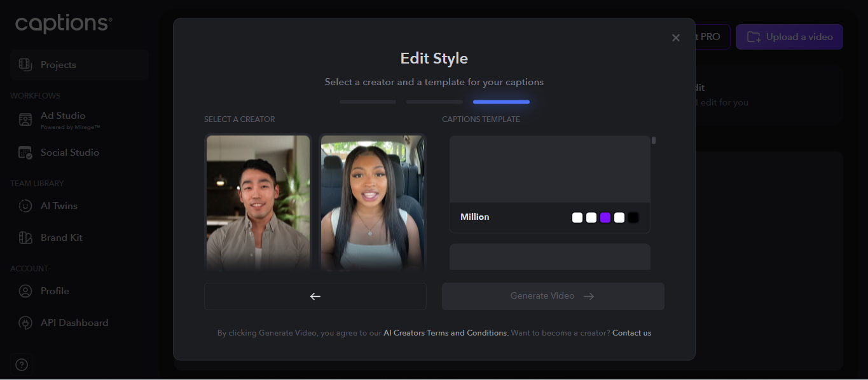Select the black swatch in Million template
The image size is (868, 380).
pyautogui.click(x=633, y=217)
